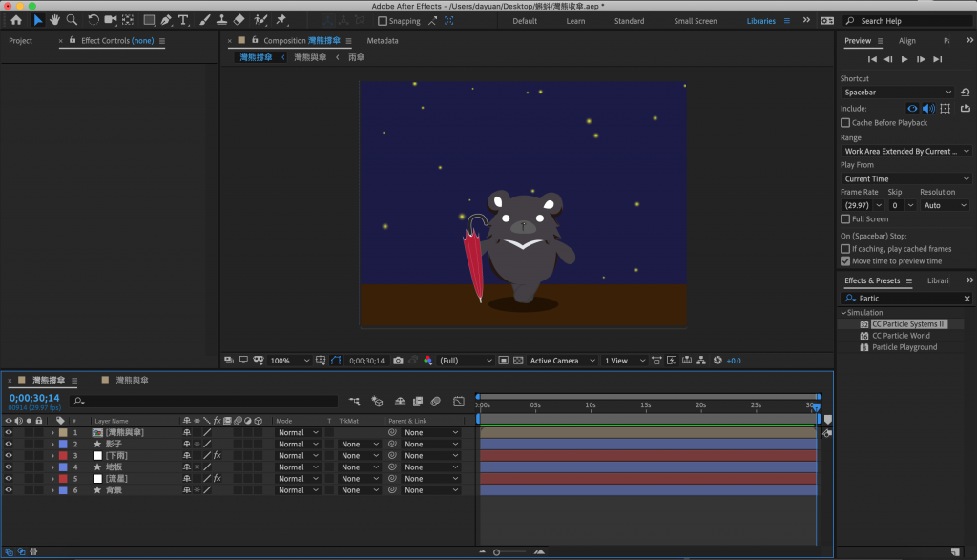Image resolution: width=977 pixels, height=560 pixels.
Task: Click the Search Help field
Action: pyautogui.click(x=908, y=21)
